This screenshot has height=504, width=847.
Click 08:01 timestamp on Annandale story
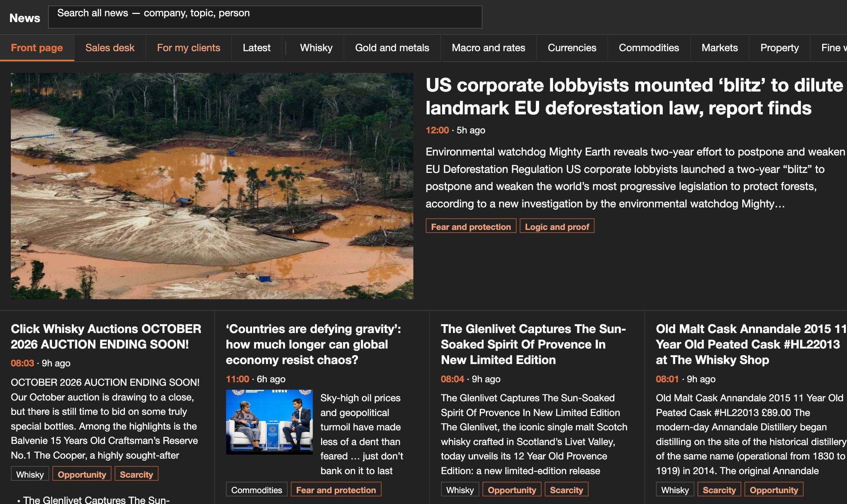click(667, 379)
